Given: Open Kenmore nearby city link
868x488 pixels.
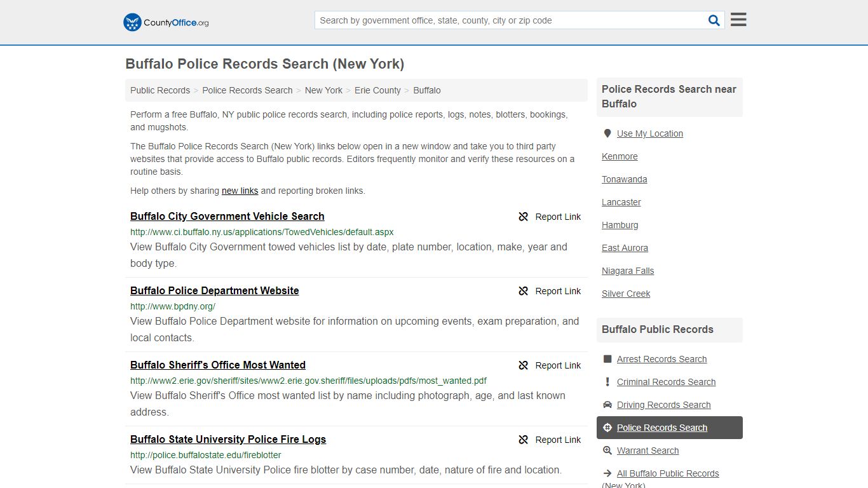Looking at the screenshot, I should click(x=620, y=156).
